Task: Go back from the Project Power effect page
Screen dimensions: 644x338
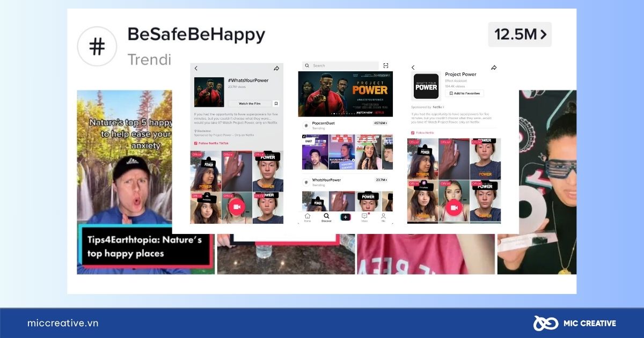Action: 413,68
